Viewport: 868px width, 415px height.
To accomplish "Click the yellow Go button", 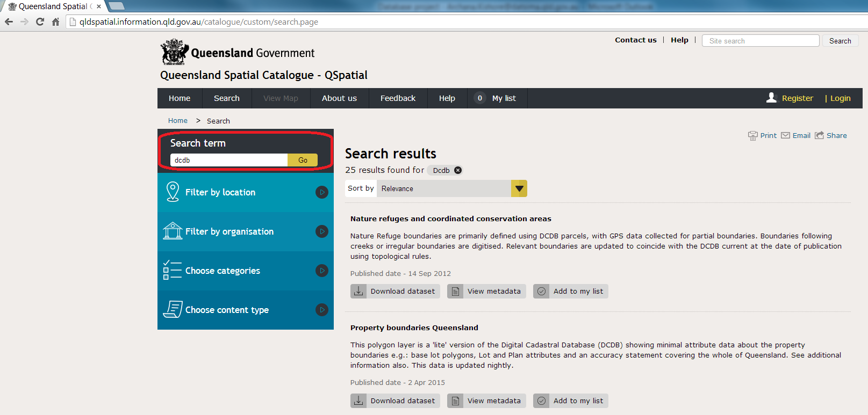I will (303, 160).
